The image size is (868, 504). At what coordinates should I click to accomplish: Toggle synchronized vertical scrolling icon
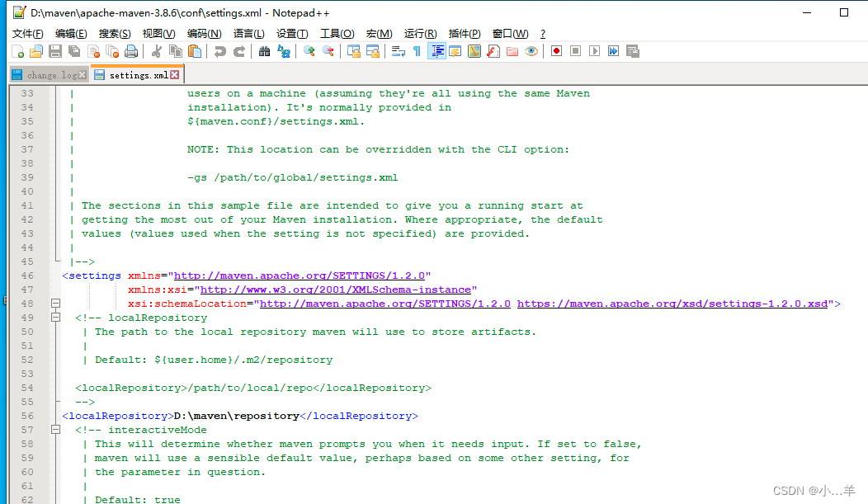pyautogui.click(x=354, y=51)
